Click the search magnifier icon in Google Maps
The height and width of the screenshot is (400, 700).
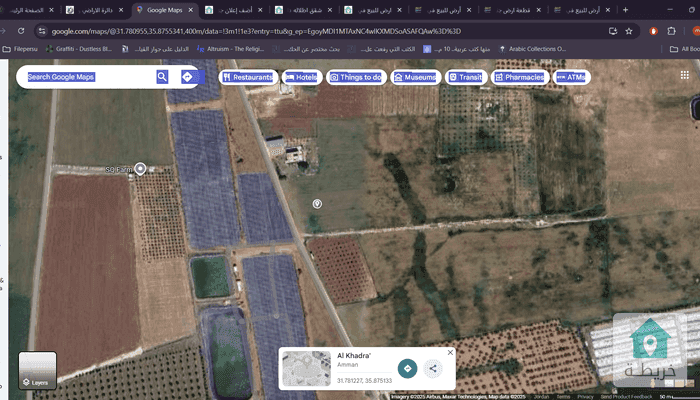click(162, 77)
